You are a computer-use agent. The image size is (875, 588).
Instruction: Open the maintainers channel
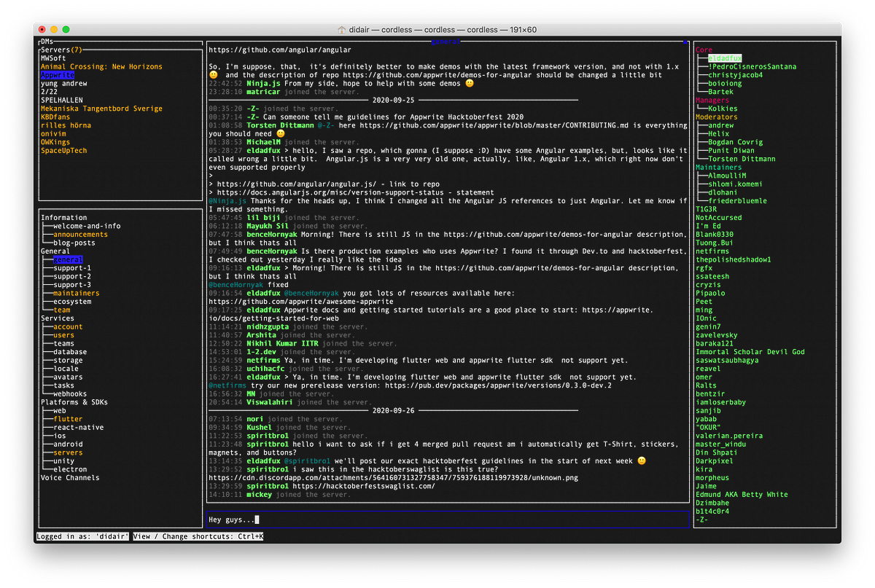[x=77, y=293]
